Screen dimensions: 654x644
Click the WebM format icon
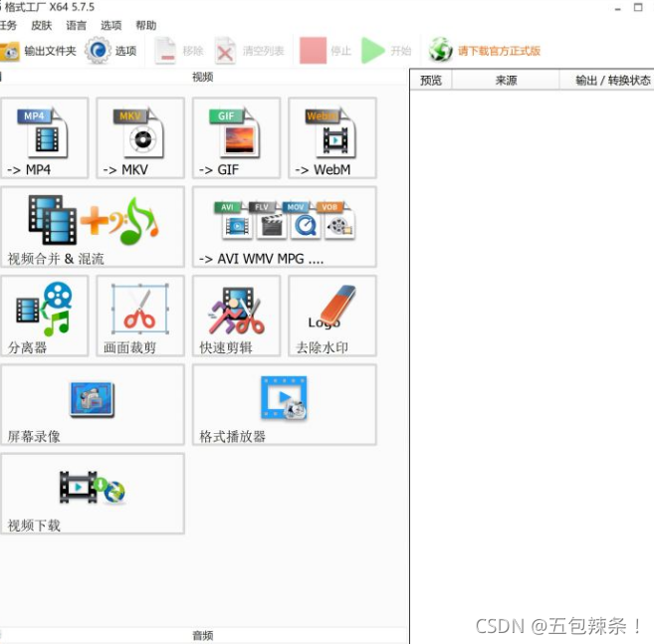coord(332,139)
